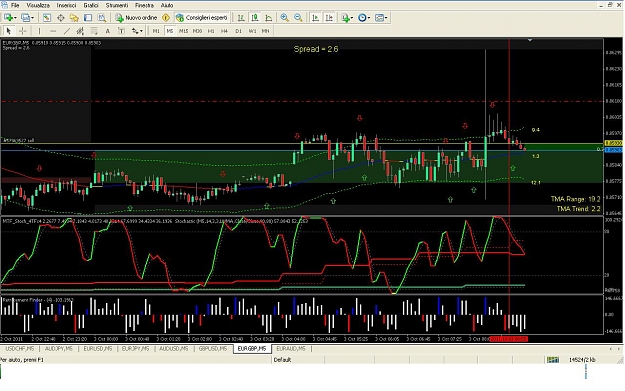Open the Grafici menu

[x=91, y=5]
